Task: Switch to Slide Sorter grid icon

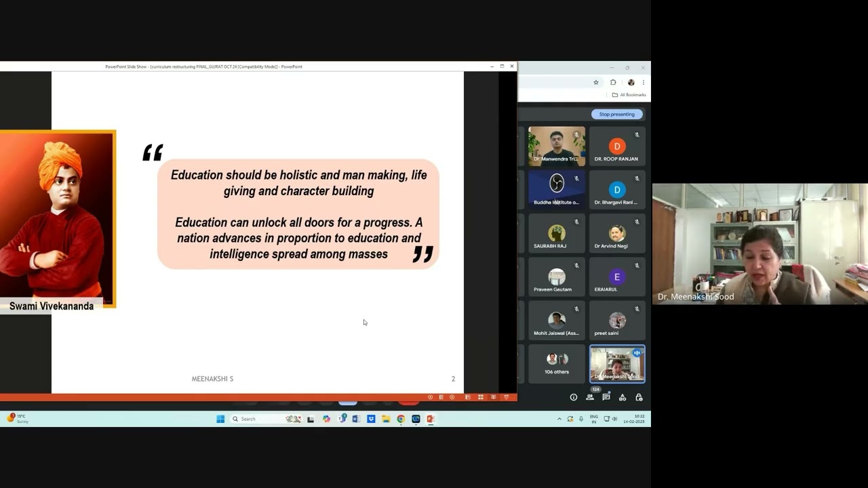Action: click(x=481, y=397)
